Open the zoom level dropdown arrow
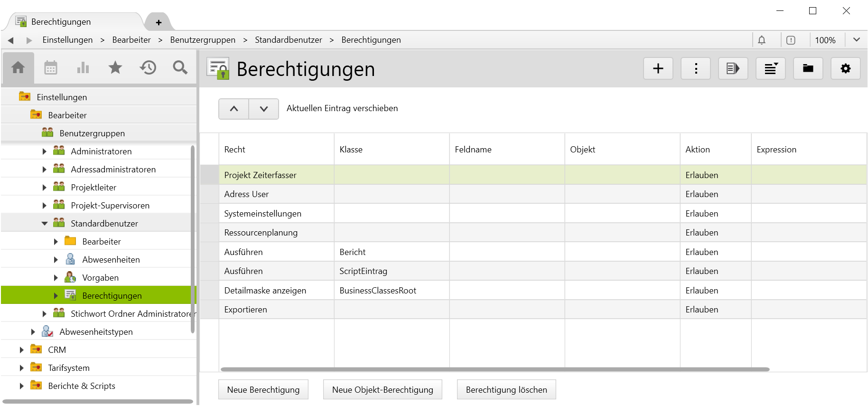 [x=856, y=40]
